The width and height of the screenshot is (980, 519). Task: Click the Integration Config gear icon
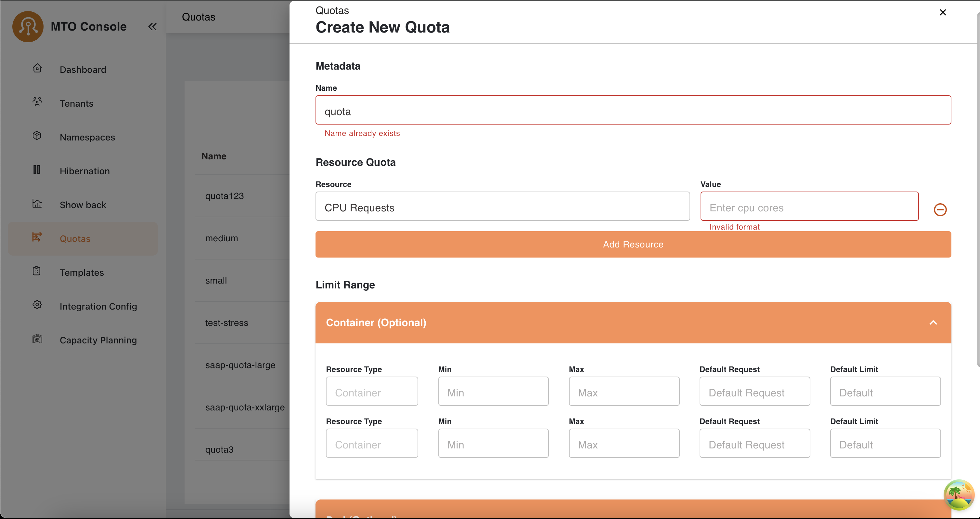coord(37,305)
